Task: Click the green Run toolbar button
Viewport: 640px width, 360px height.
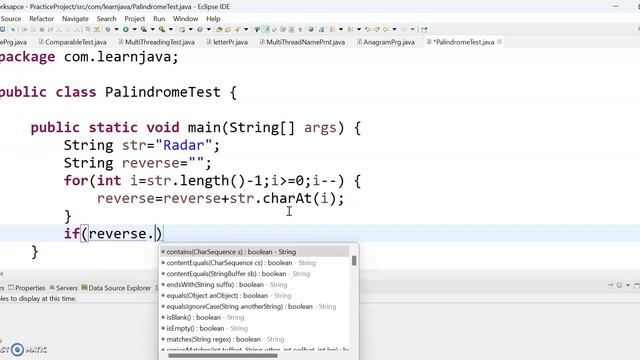Action: click(126, 29)
